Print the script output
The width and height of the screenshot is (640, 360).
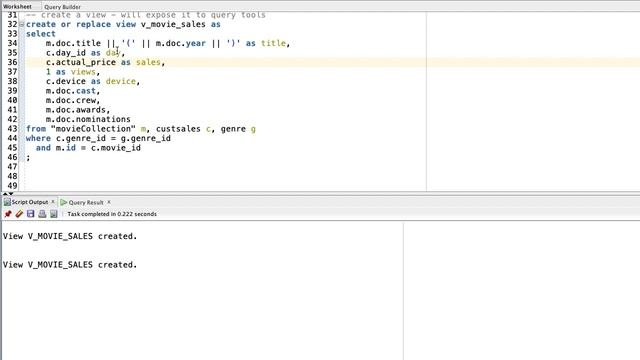pyautogui.click(x=42, y=214)
